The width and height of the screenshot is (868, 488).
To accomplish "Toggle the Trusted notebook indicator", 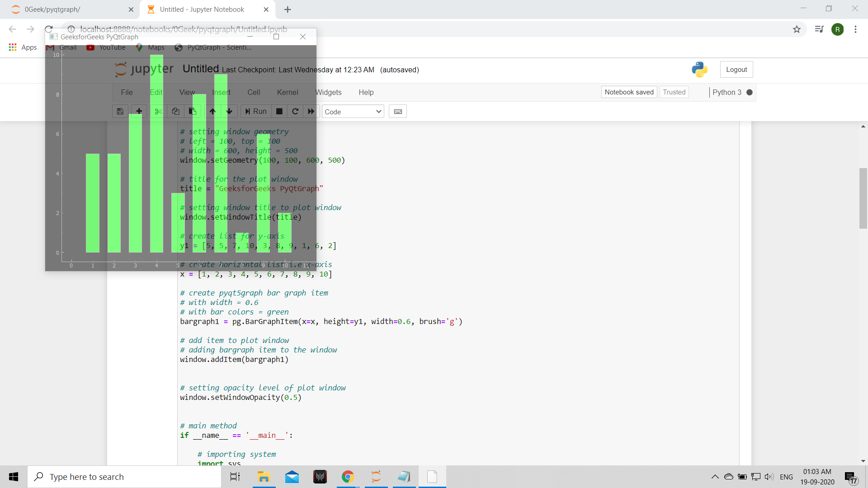I will [674, 92].
